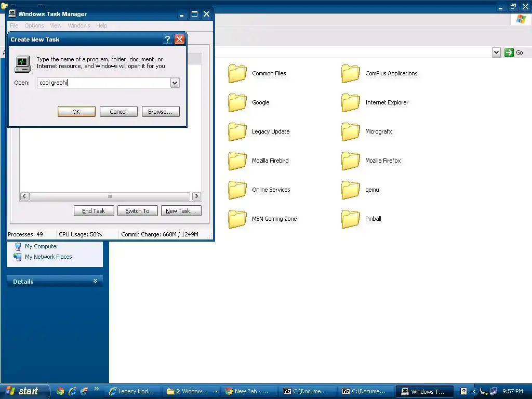Open the 2 Windows taskbar group dropdown
Viewport: 532px width, 399px height.
tap(216, 392)
